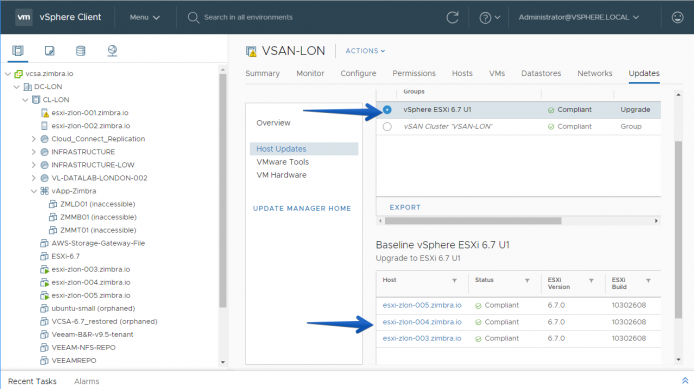Open the Menu dropdown

point(145,17)
